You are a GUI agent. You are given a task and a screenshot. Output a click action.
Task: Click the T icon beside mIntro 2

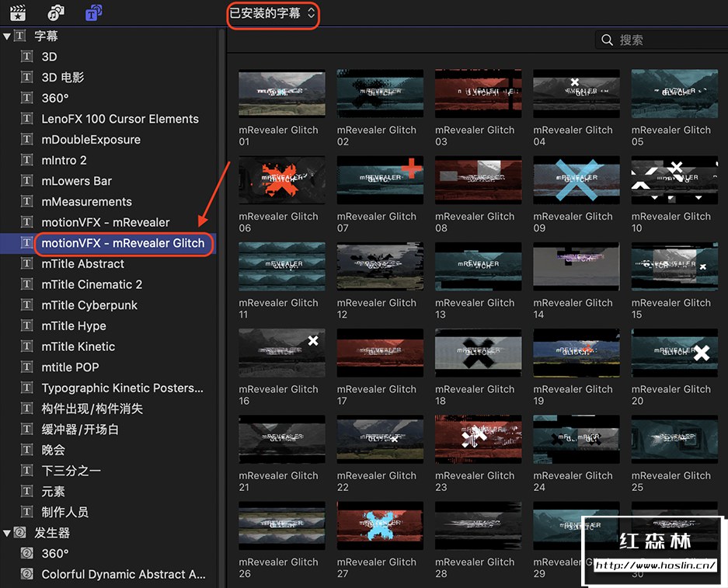pos(27,160)
